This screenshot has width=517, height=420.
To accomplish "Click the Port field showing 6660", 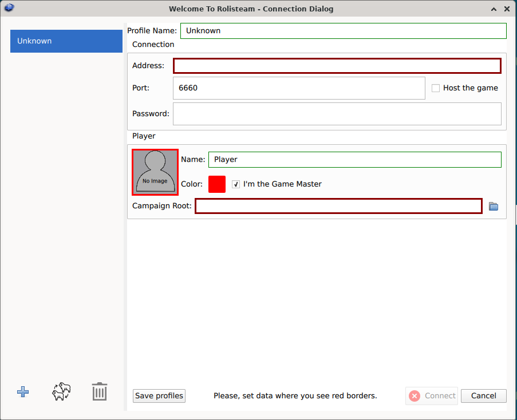I will pyautogui.click(x=298, y=88).
